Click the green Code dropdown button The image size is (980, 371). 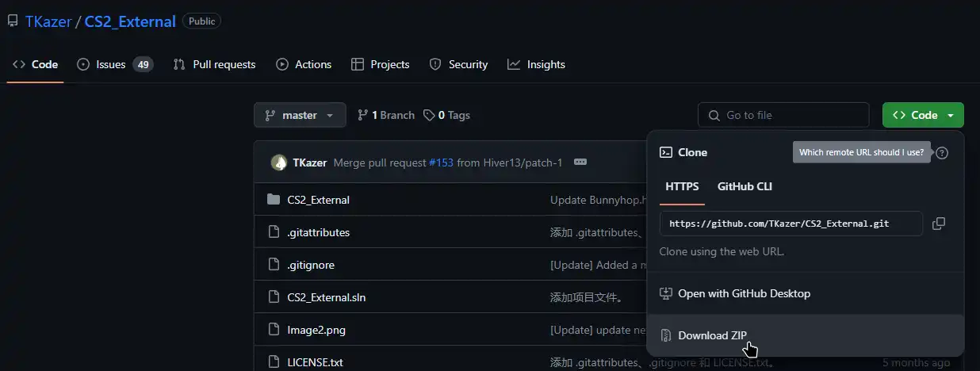click(923, 115)
